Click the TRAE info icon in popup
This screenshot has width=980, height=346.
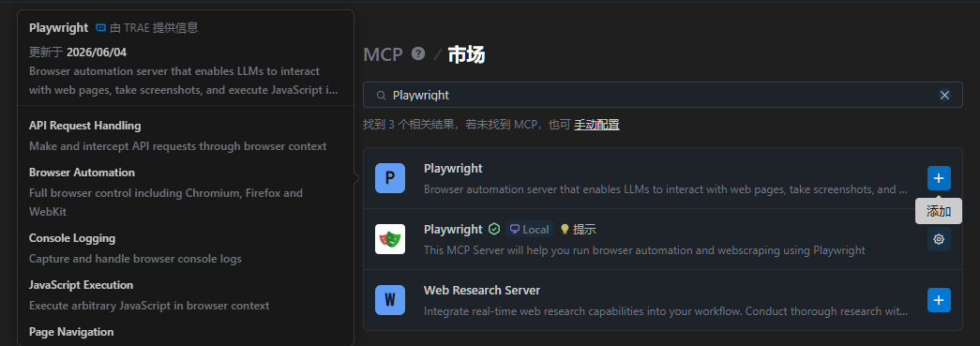click(x=100, y=27)
